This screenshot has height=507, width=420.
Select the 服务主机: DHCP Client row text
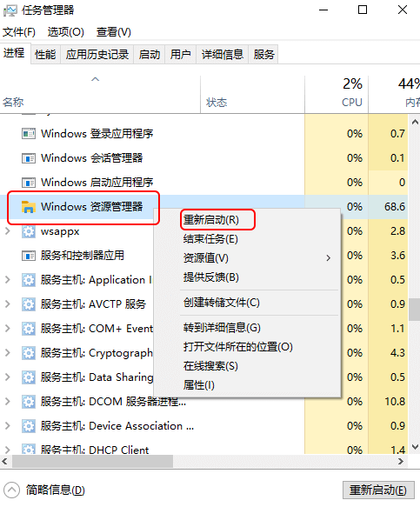click(95, 450)
